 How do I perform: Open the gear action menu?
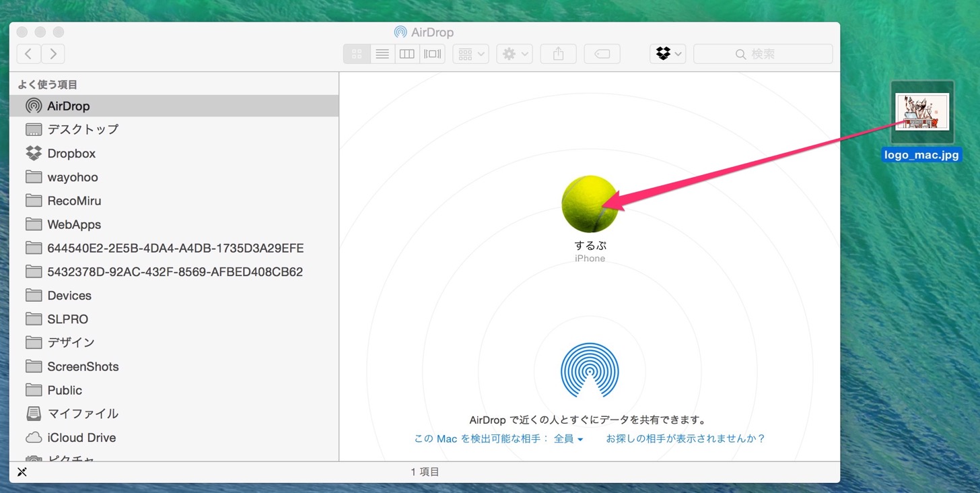[515, 54]
